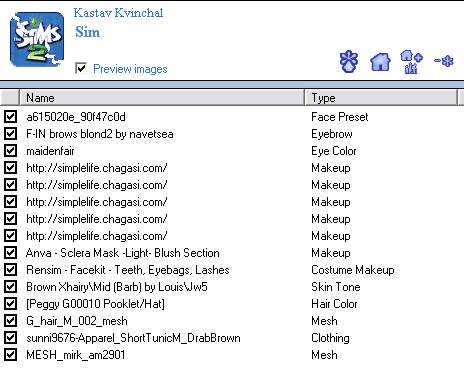
Task: Toggle the Rensim Facekit row checkbox
Action: (x=10, y=270)
